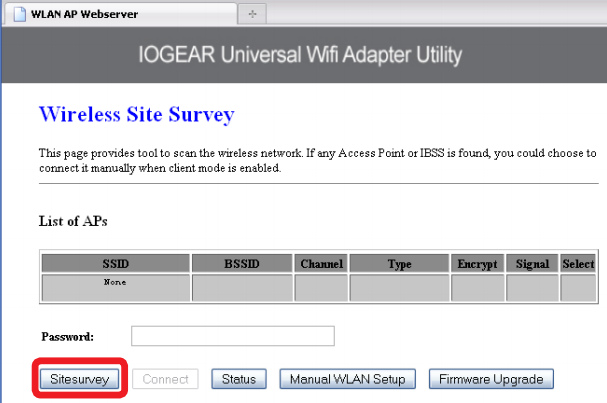Click the SSID column header
Screen dimensions: 607x403
pyautogui.click(x=116, y=264)
